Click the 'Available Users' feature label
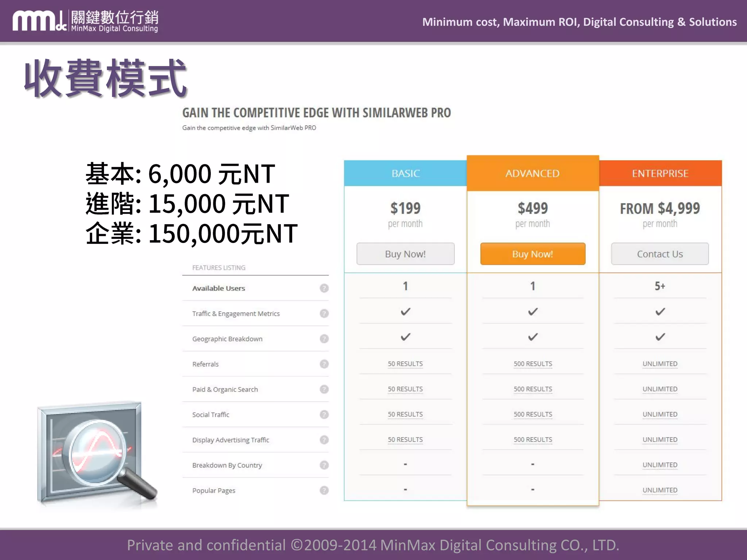 pos(218,288)
